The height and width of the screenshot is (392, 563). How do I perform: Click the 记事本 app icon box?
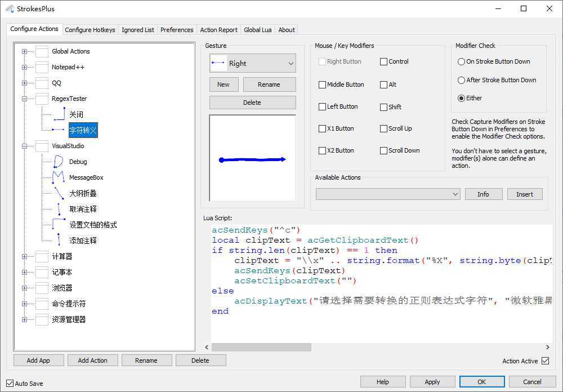coord(42,273)
